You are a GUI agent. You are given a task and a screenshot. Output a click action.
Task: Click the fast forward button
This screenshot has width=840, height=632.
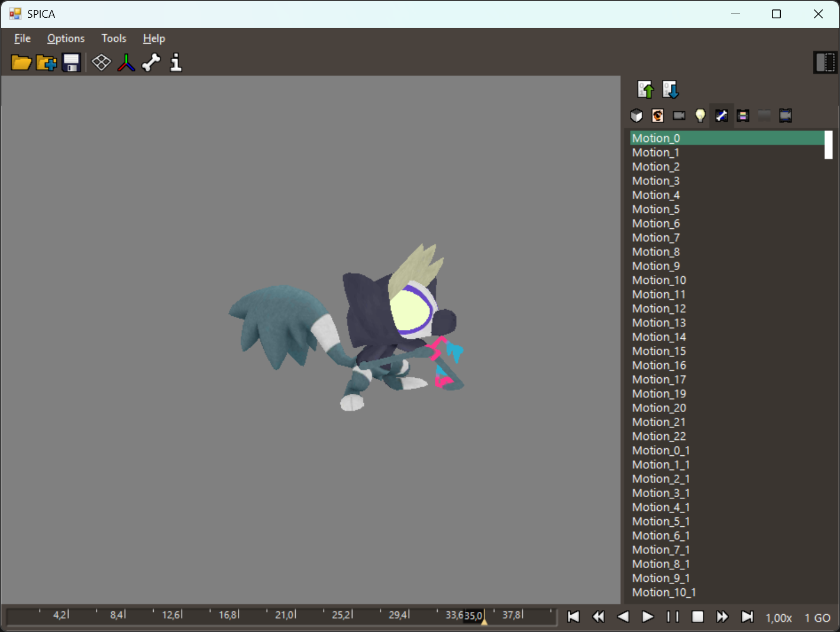point(722,617)
